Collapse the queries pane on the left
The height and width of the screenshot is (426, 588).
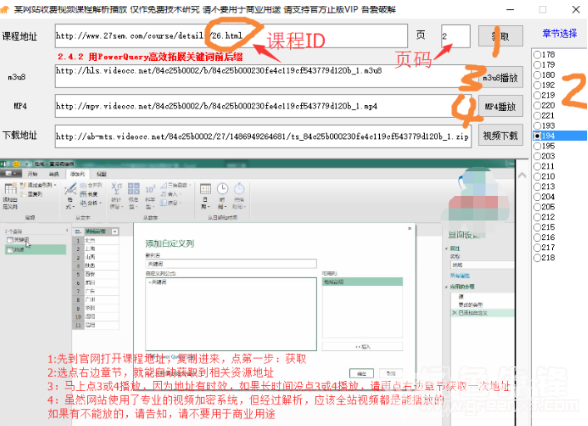coord(67,231)
